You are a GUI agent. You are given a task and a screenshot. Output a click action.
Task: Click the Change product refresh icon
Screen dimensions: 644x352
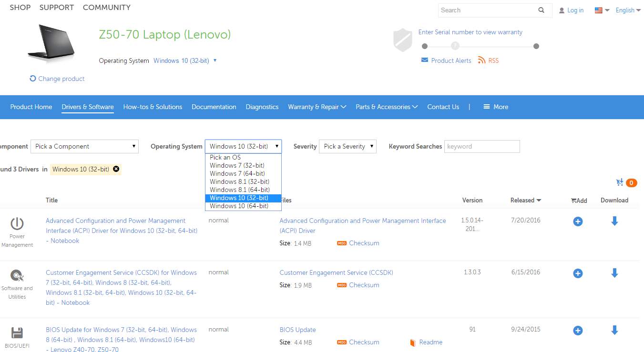(33, 79)
